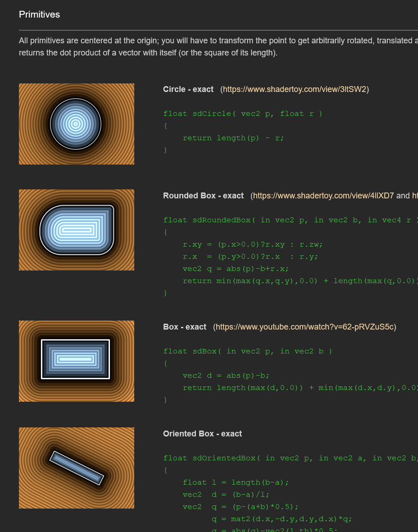Click the 'Circle - exact' title
The height and width of the screenshot is (532, 418).
(x=188, y=89)
